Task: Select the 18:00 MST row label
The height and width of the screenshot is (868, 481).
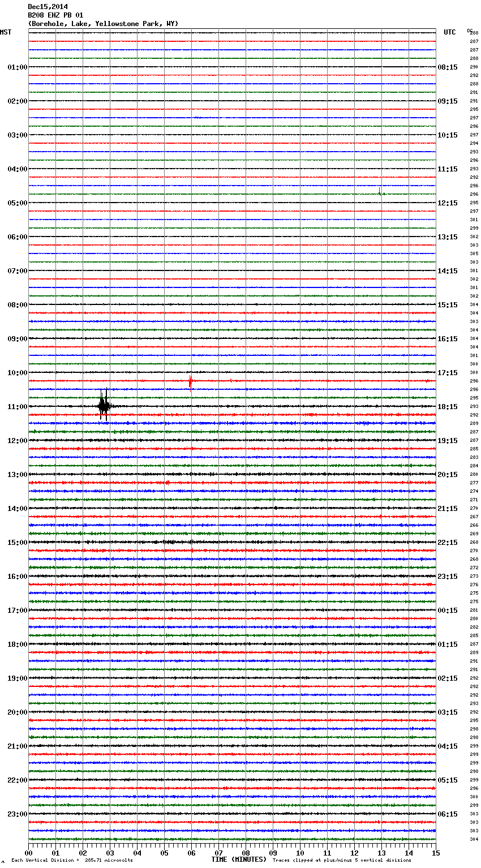Action: pyautogui.click(x=17, y=644)
